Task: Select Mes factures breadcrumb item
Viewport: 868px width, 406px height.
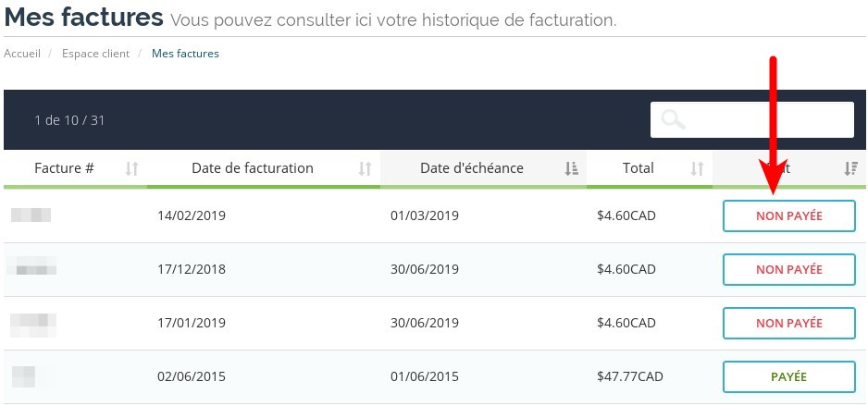Action: (x=185, y=54)
